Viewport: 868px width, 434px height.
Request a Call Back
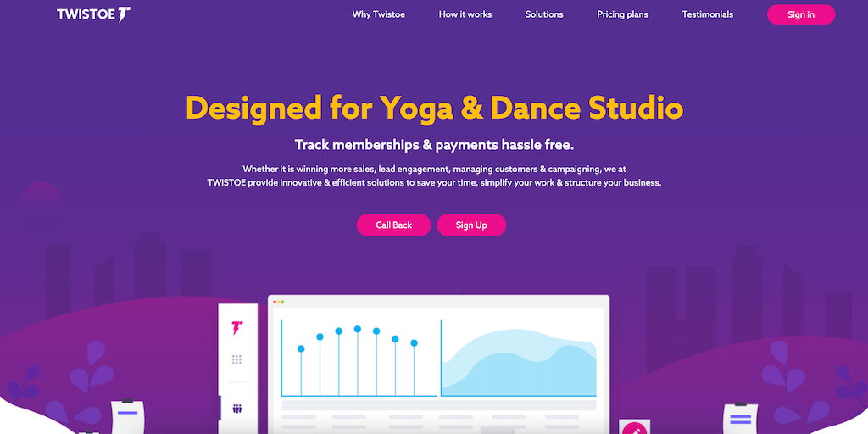[393, 225]
